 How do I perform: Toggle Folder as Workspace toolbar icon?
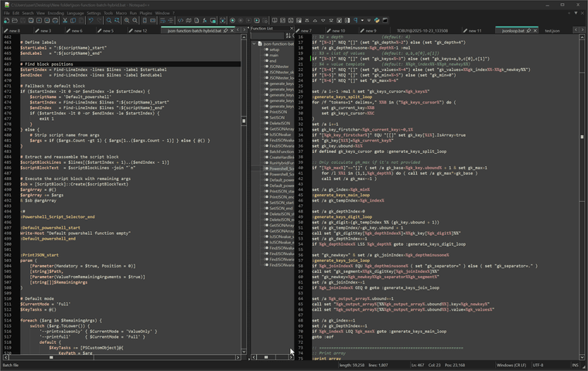pyautogui.click(x=213, y=21)
